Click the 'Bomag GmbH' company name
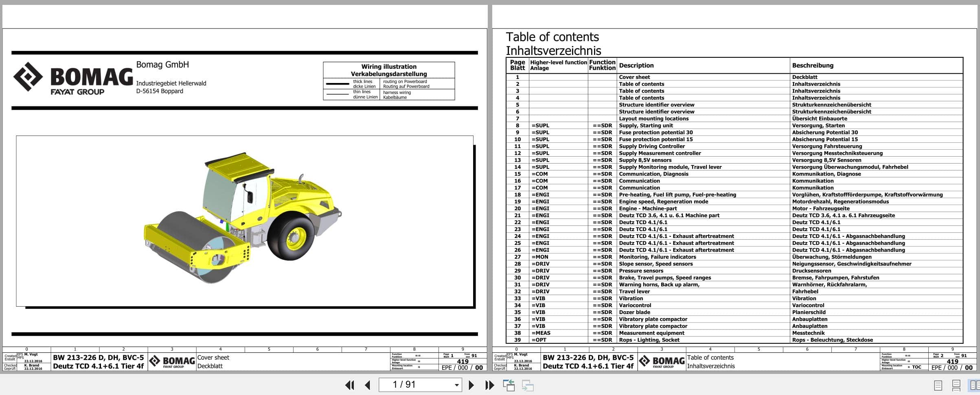The image size is (980, 395). point(162,64)
